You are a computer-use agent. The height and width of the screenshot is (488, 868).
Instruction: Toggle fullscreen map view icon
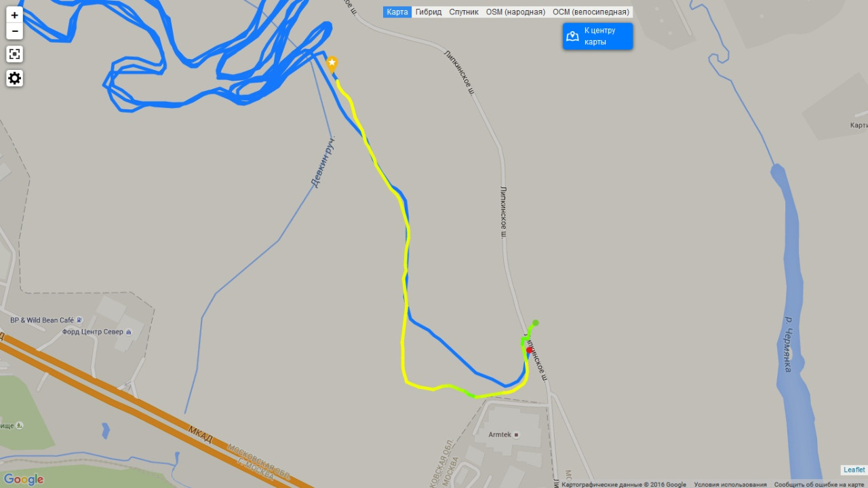(15, 54)
